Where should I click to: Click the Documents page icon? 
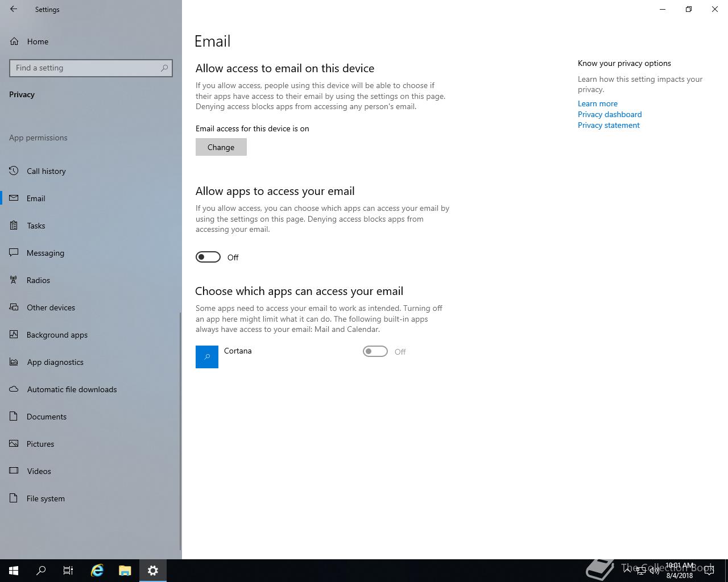pyautogui.click(x=14, y=416)
